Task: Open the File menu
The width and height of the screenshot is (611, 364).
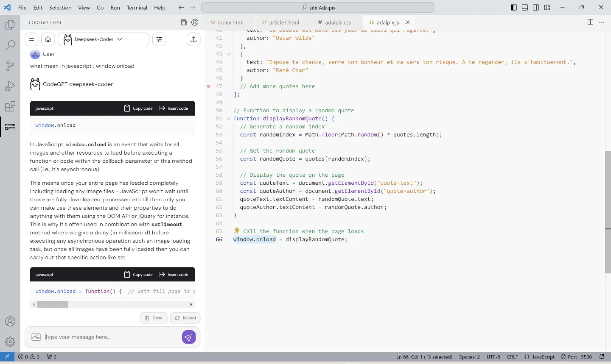Action: (x=22, y=8)
